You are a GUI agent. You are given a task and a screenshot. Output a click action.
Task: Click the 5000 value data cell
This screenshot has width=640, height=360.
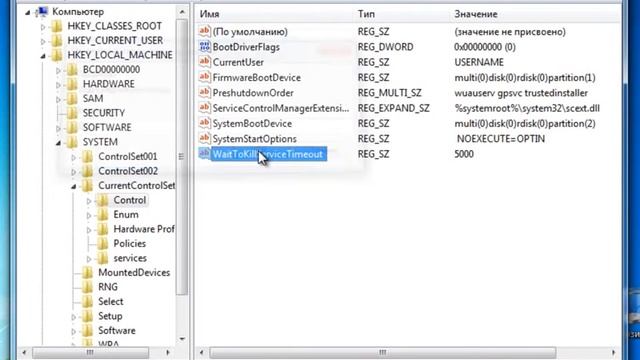pos(464,154)
